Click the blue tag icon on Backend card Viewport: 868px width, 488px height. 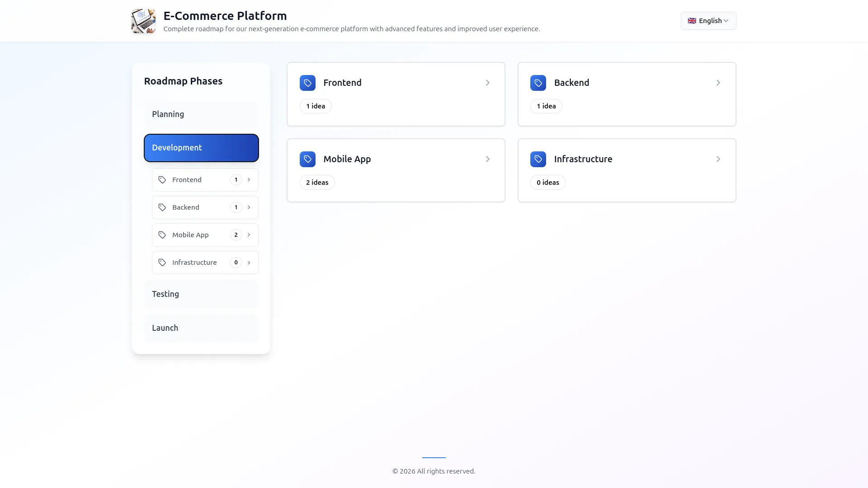point(538,83)
